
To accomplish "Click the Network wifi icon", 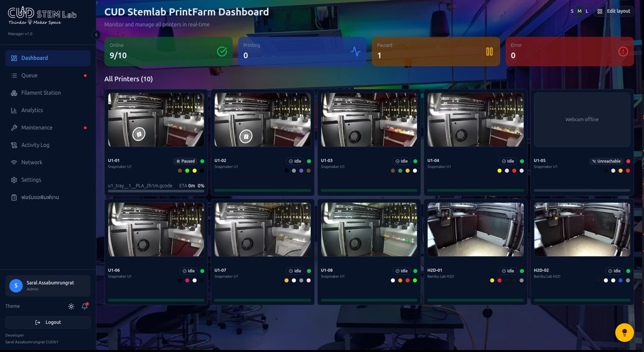I will 14,162.
